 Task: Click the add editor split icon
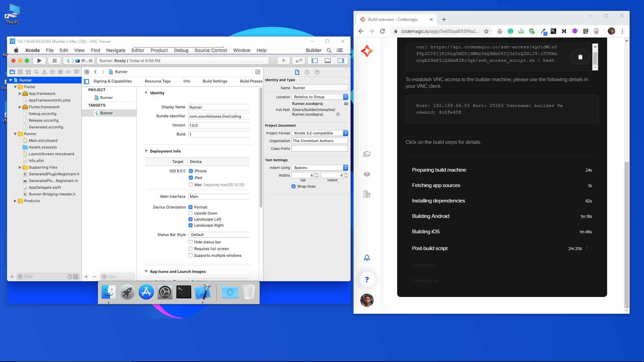click(x=258, y=72)
